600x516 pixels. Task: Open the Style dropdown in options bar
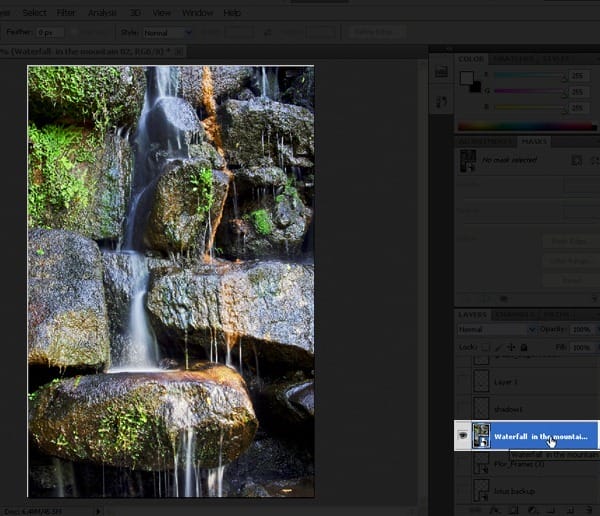(168, 33)
